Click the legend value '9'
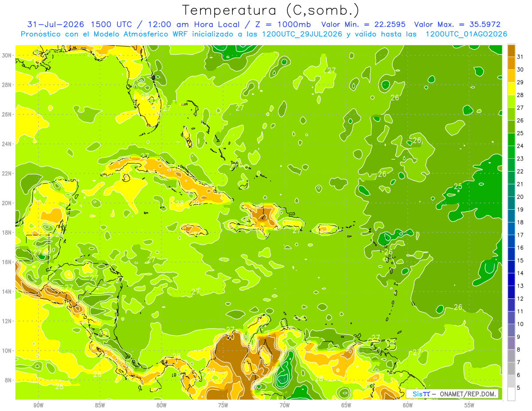The width and height of the screenshot is (532, 411). pyautogui.click(x=518, y=337)
